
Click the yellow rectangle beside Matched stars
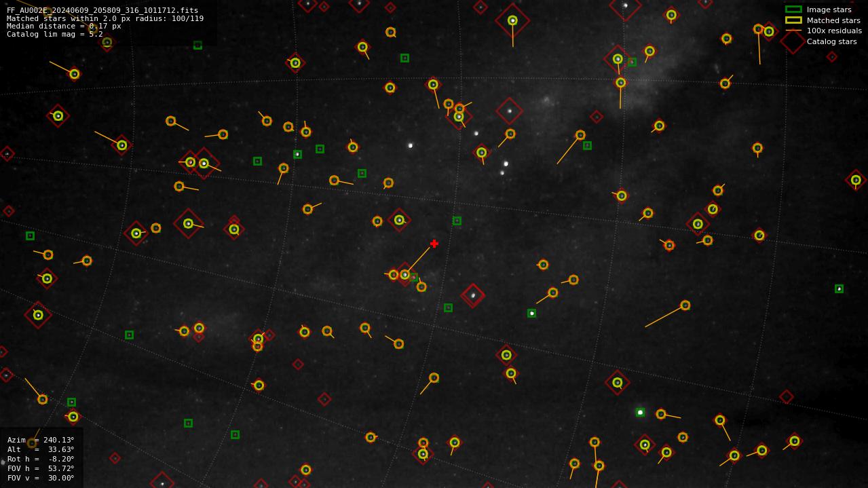pos(793,20)
